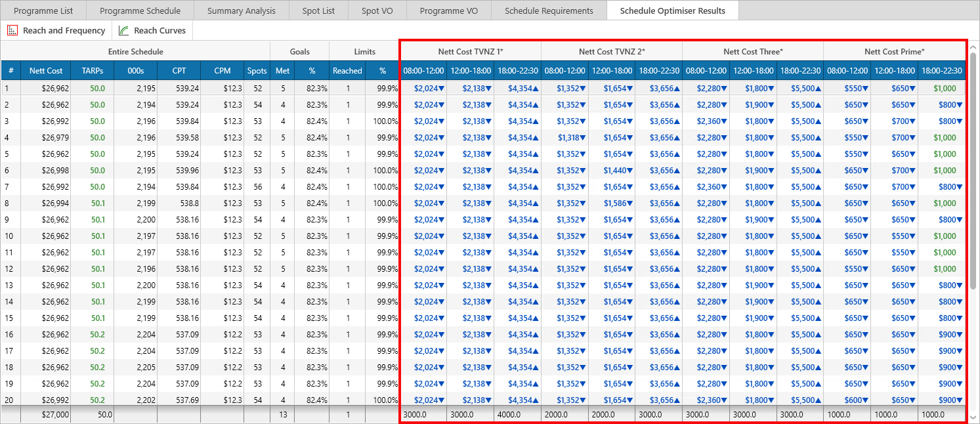The image size is (980, 424).
Task: Switch to the Programme Schedule tab
Action: [140, 11]
